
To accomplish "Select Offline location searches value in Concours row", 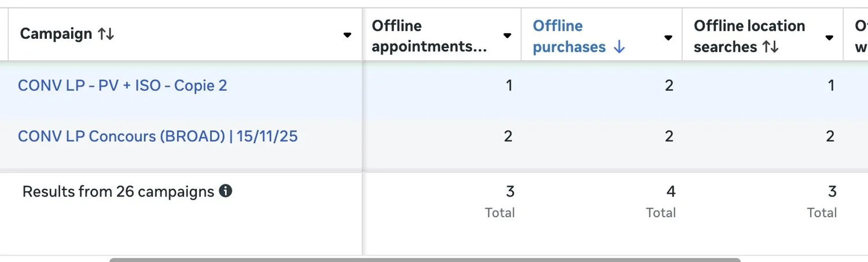I will (x=830, y=136).
